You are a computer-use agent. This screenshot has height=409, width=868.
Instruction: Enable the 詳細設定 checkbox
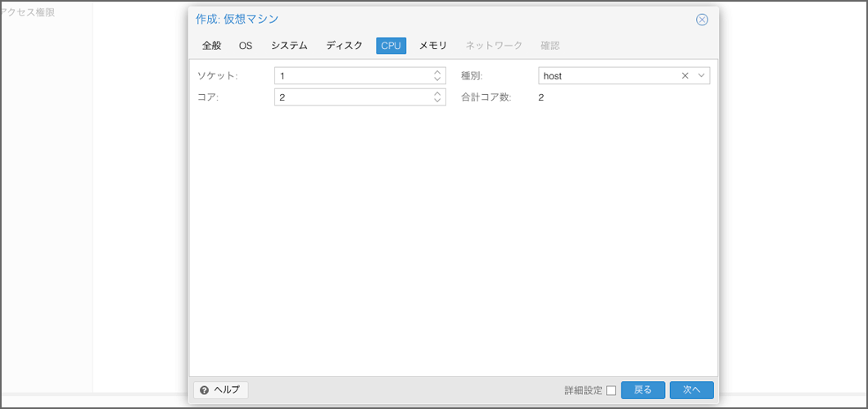[611, 390]
